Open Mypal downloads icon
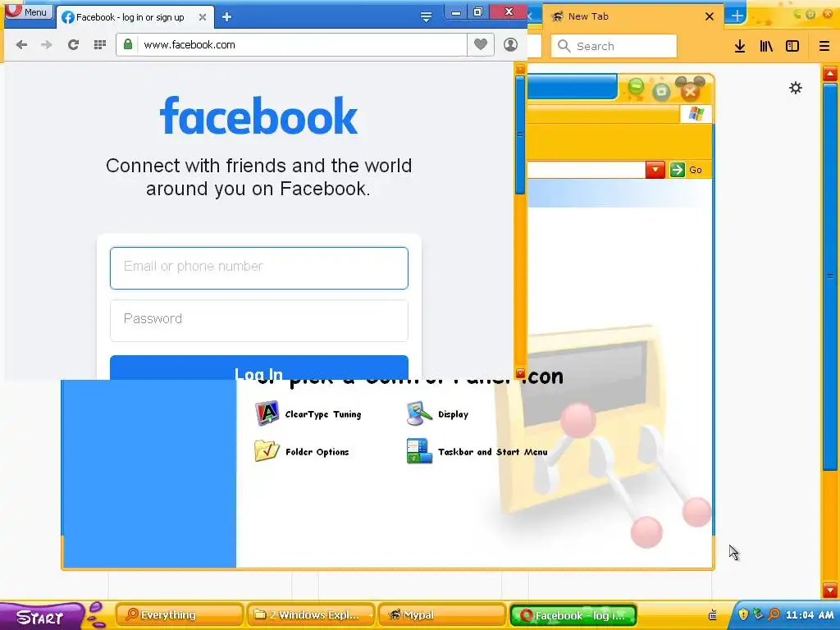The height and width of the screenshot is (630, 840). (740, 46)
